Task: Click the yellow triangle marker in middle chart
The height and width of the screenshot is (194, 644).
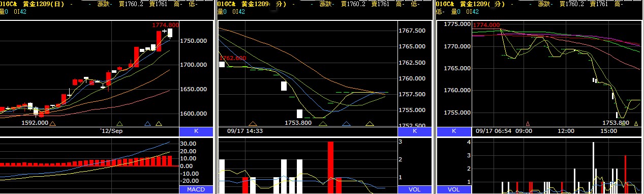Action: click(x=370, y=124)
